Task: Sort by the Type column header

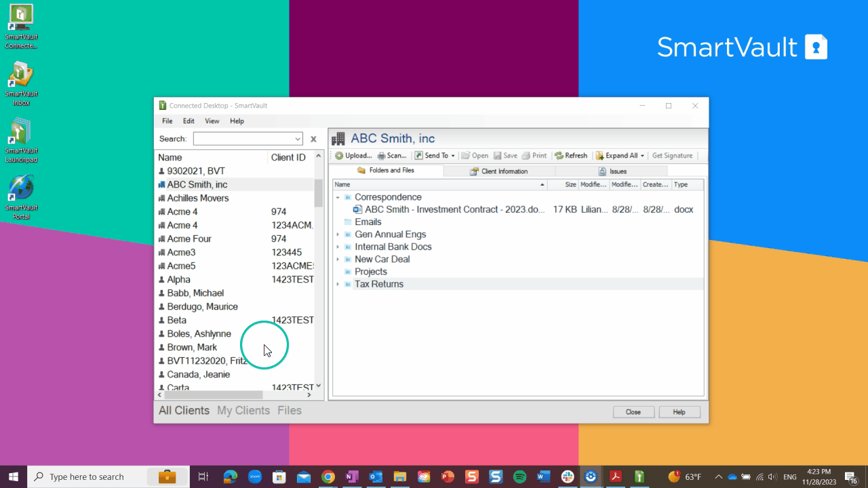Action: pos(688,184)
